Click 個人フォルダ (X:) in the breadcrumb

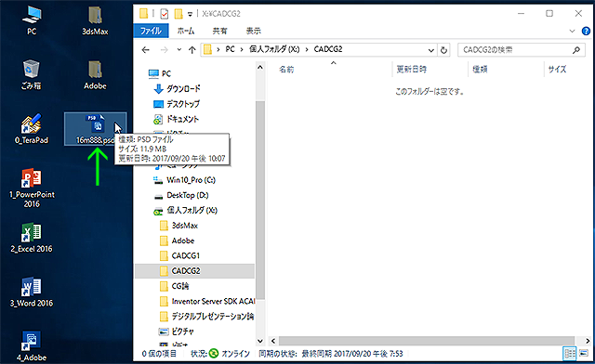[x=274, y=49]
